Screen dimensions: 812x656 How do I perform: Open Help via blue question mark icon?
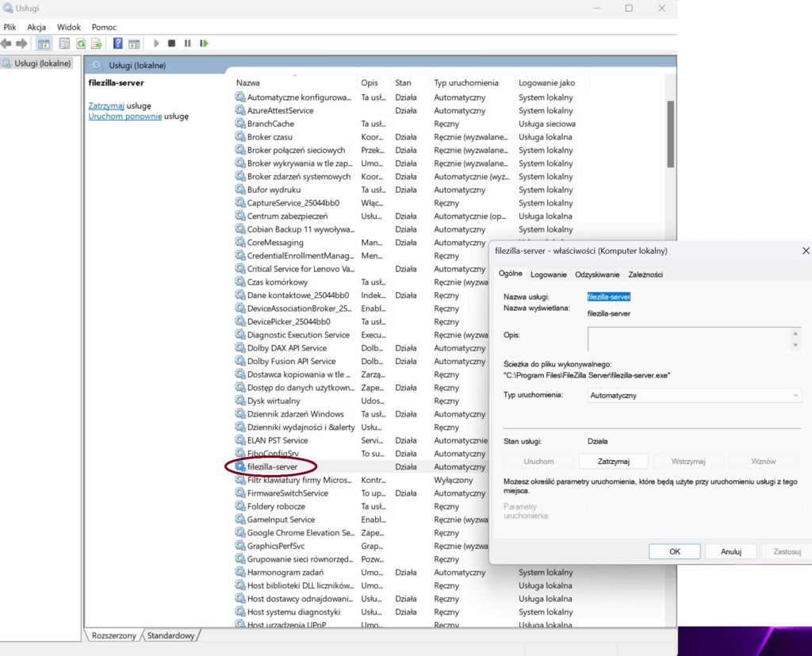click(x=118, y=44)
